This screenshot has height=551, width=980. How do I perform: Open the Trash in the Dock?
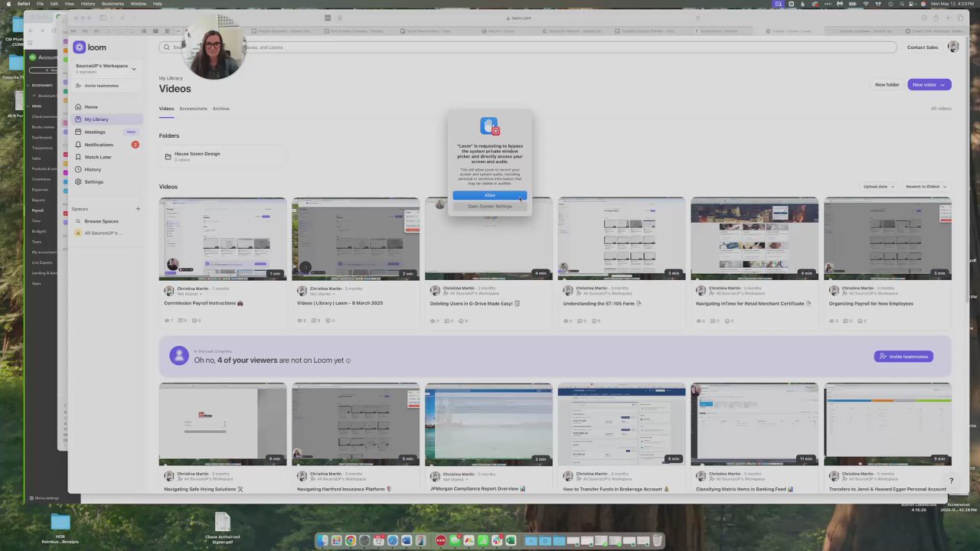657,540
